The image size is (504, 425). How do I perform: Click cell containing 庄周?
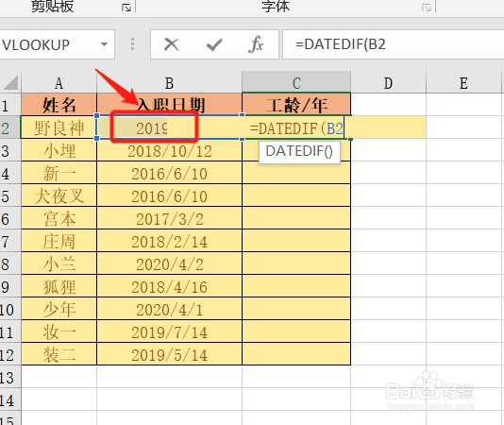click(x=59, y=241)
